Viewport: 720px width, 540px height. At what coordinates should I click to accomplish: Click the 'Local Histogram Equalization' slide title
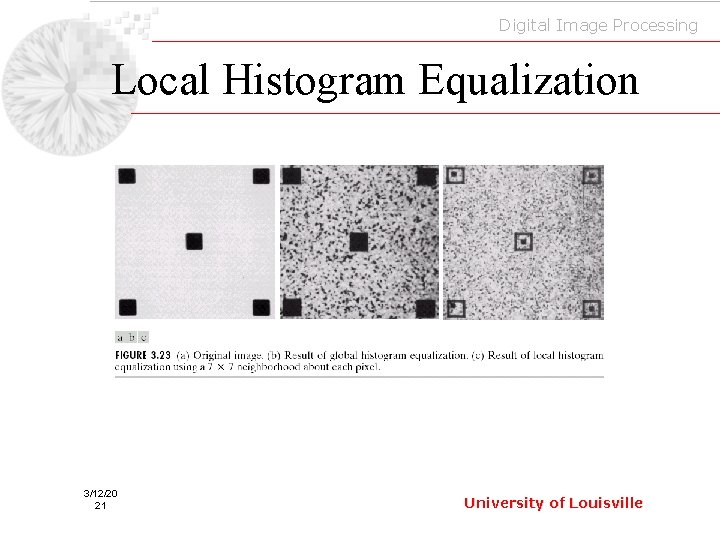tap(375, 81)
